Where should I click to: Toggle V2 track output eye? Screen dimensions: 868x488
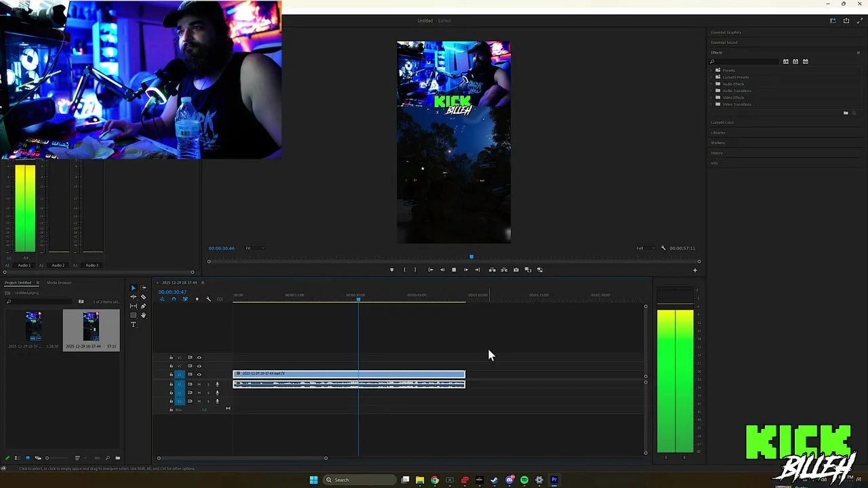(199, 366)
